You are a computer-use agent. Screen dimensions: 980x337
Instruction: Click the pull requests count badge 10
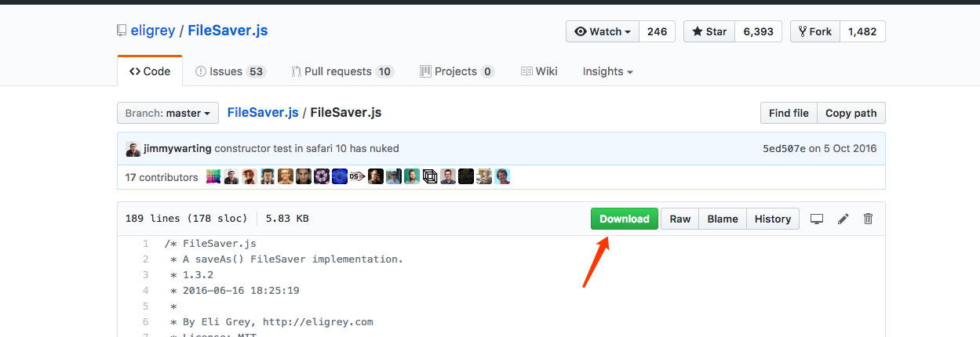(384, 71)
